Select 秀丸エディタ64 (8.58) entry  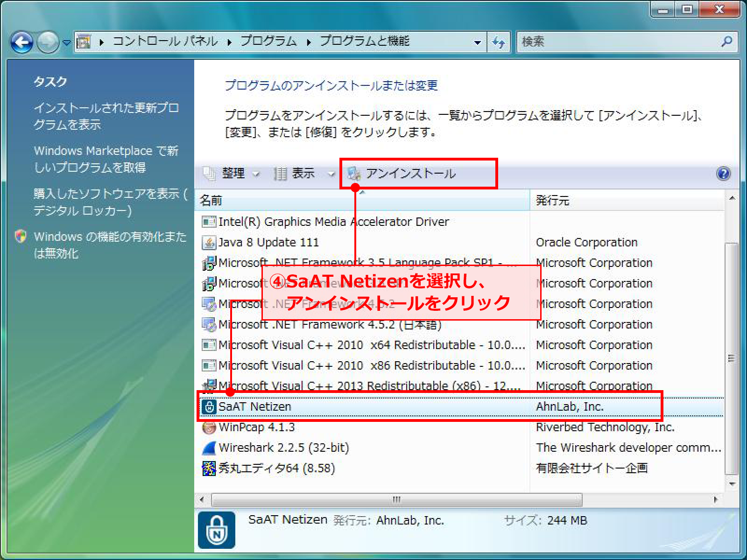coord(459,468)
